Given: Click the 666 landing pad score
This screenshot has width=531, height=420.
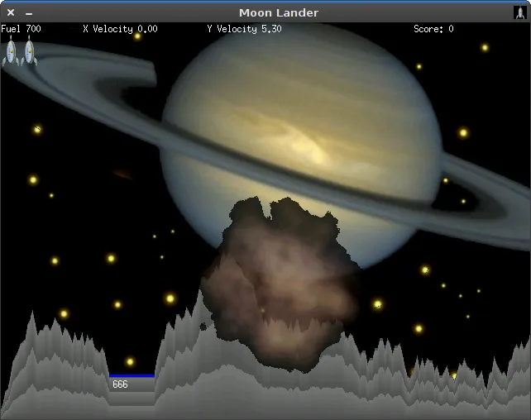Looking at the screenshot, I should click(120, 384).
